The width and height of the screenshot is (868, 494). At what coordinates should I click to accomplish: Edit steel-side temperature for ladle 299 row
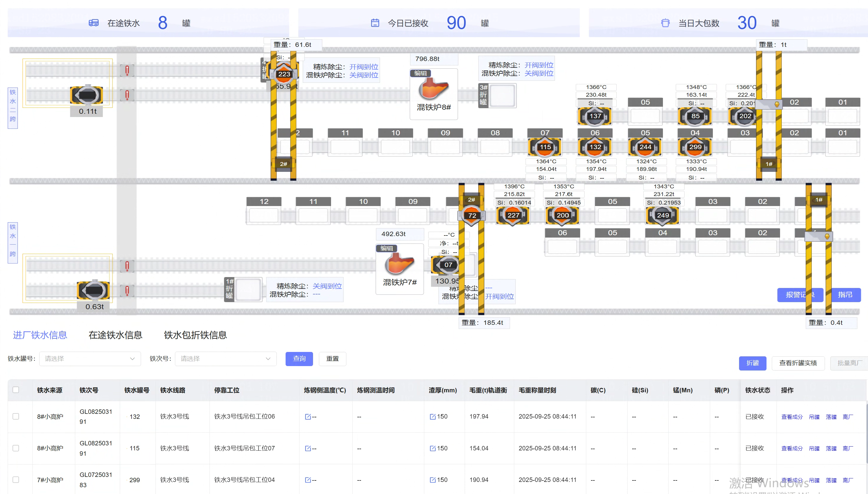click(x=308, y=480)
